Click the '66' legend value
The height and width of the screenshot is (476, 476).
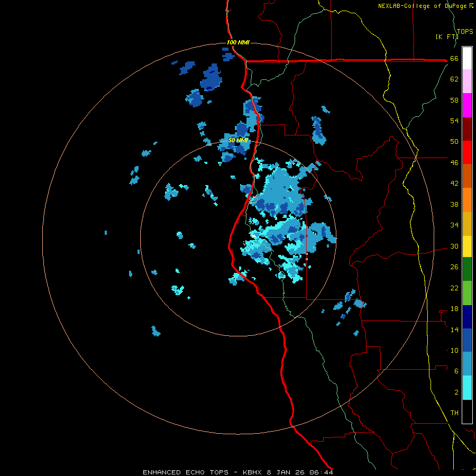[454, 59]
